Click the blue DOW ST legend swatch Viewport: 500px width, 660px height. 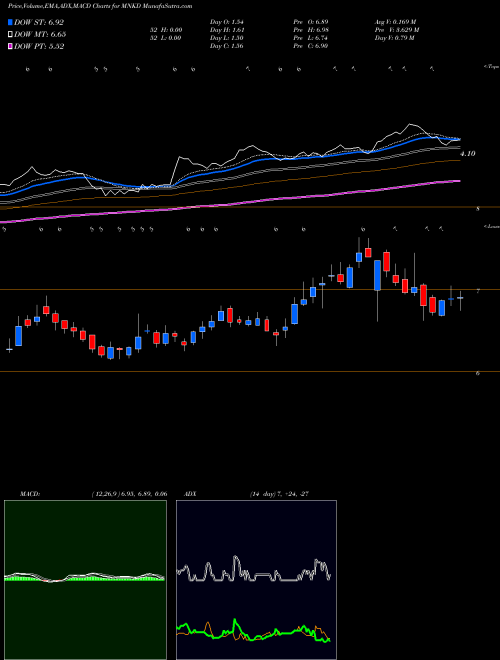[x=10, y=22]
